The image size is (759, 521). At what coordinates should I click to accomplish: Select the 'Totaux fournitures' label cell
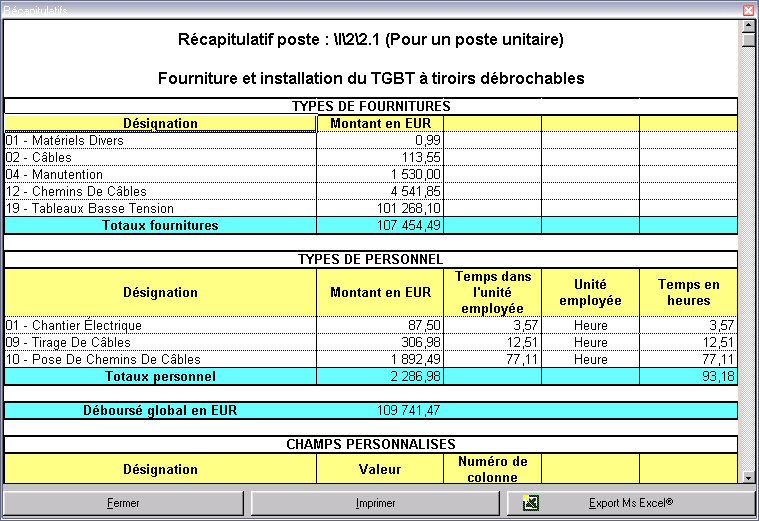160,226
